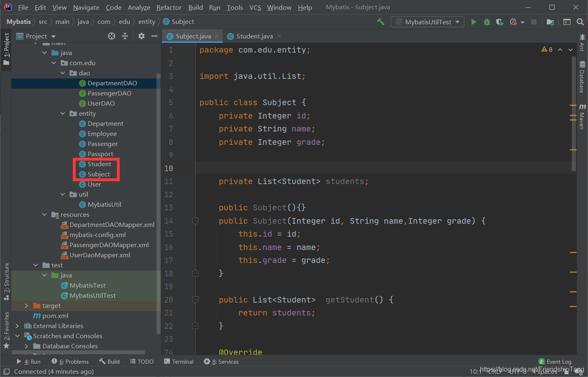This screenshot has height=377, width=588.
Task: Collapse the resources folder
Action: tap(44, 214)
